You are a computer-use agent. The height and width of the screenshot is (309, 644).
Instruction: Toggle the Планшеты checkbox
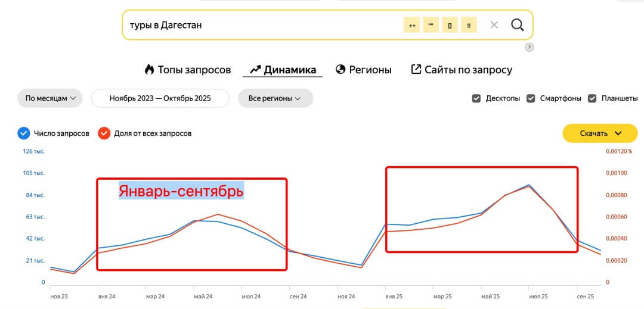(592, 98)
